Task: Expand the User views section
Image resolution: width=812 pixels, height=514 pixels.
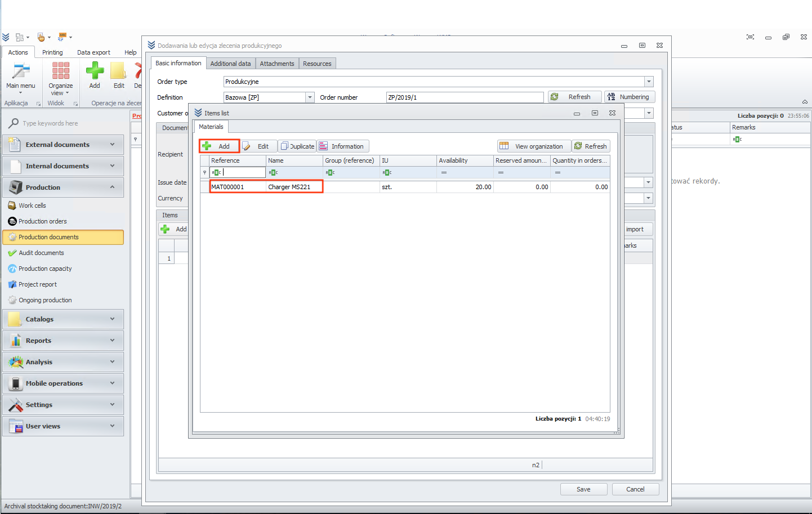Action: click(x=63, y=426)
